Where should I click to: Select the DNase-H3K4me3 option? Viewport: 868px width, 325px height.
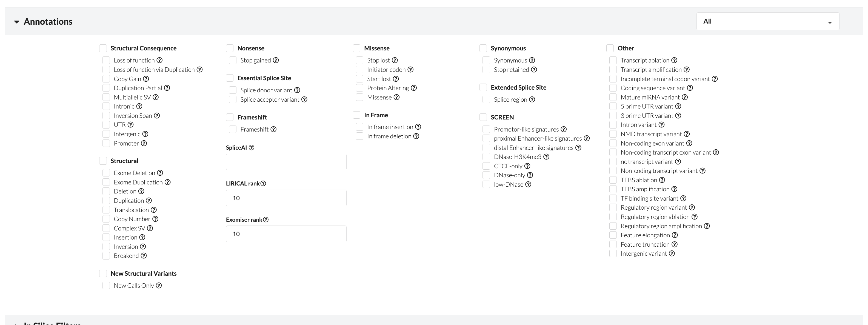(486, 156)
